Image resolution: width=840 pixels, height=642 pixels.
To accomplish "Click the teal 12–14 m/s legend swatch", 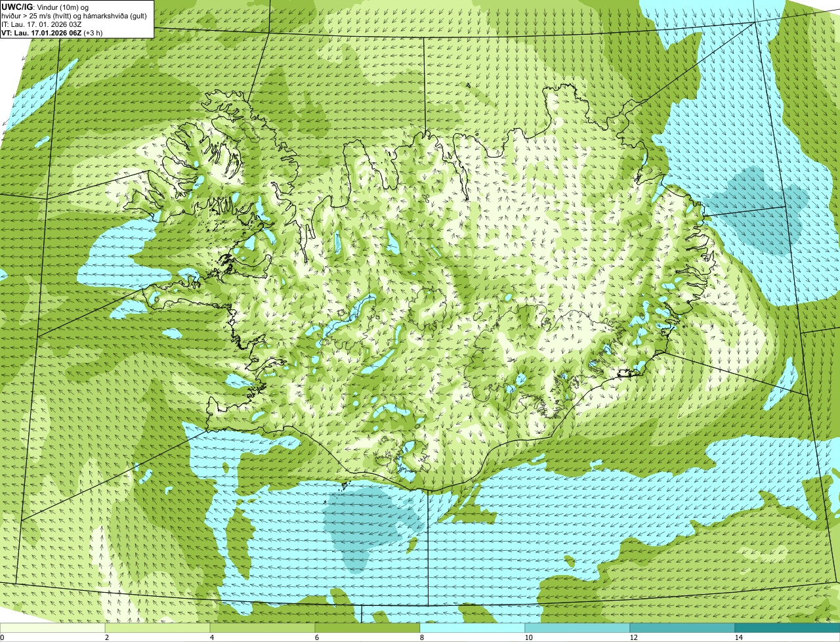I will (x=682, y=628).
